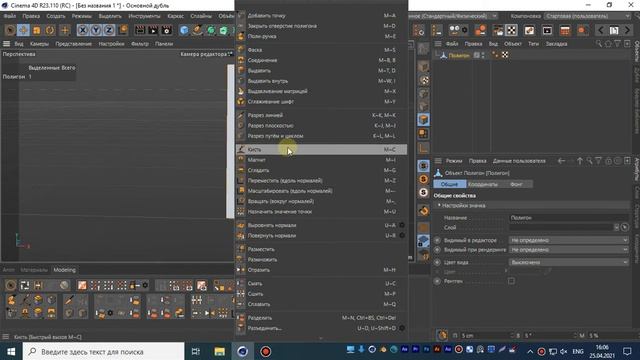Switch to Общие attributes tab
The image size is (640, 360).
click(449, 184)
